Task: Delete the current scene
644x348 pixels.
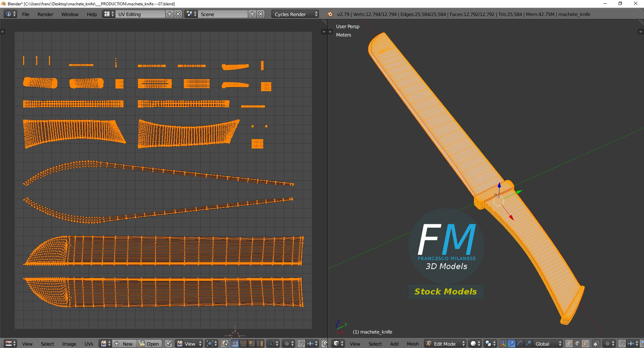Action: point(261,14)
